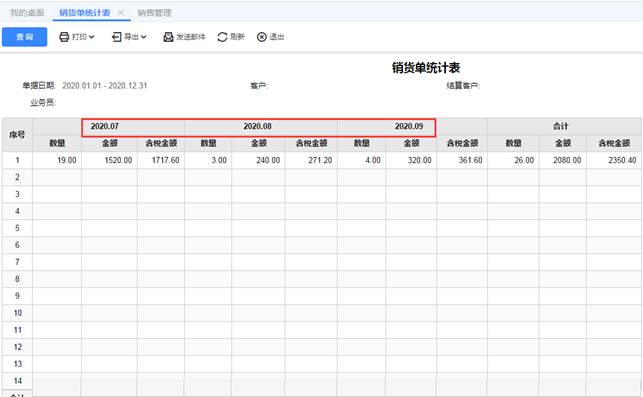This screenshot has width=643, height=397.
Task: Select row number 10
Action: click(x=17, y=313)
